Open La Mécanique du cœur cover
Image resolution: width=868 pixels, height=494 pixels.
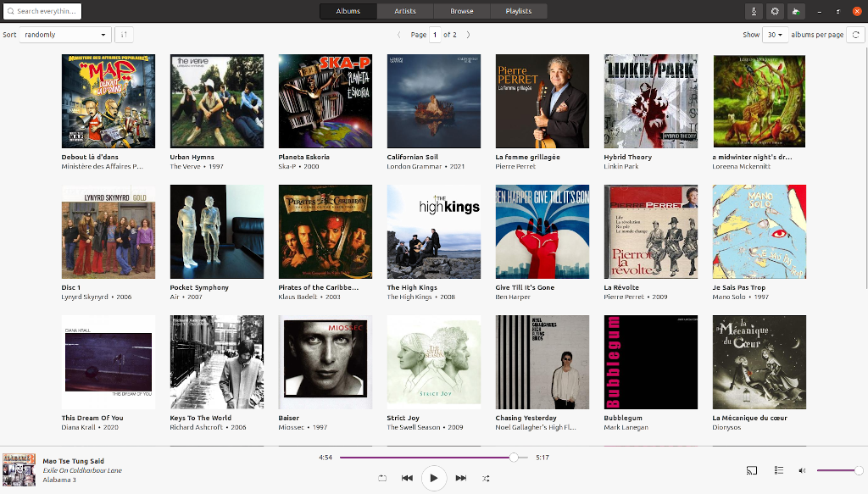(x=759, y=363)
